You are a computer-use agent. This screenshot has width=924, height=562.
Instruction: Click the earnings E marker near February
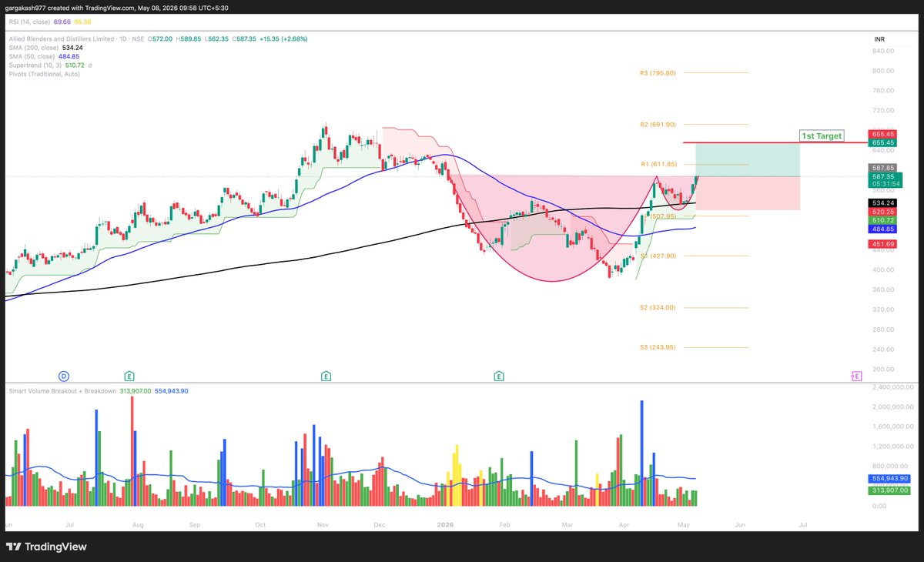[499, 376]
